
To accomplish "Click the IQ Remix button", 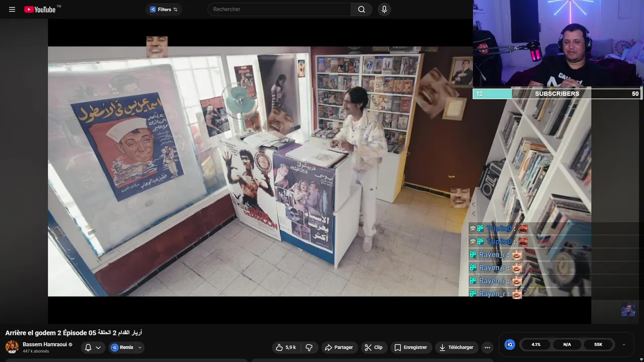I will (122, 347).
